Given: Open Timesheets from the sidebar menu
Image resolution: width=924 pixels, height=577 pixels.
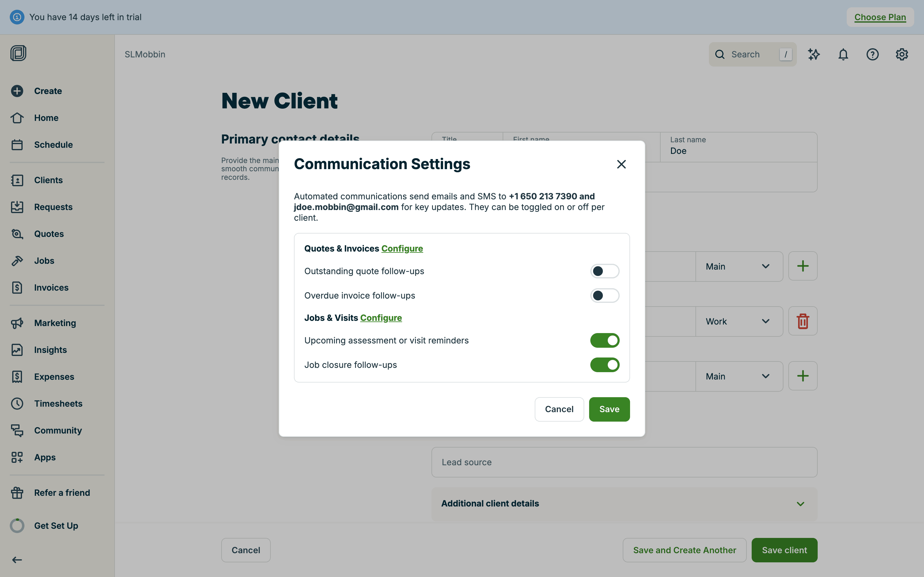Looking at the screenshot, I should pos(58,403).
